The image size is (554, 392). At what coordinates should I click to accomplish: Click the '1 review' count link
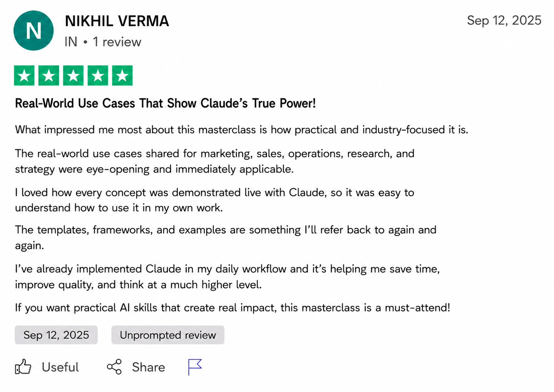117,42
